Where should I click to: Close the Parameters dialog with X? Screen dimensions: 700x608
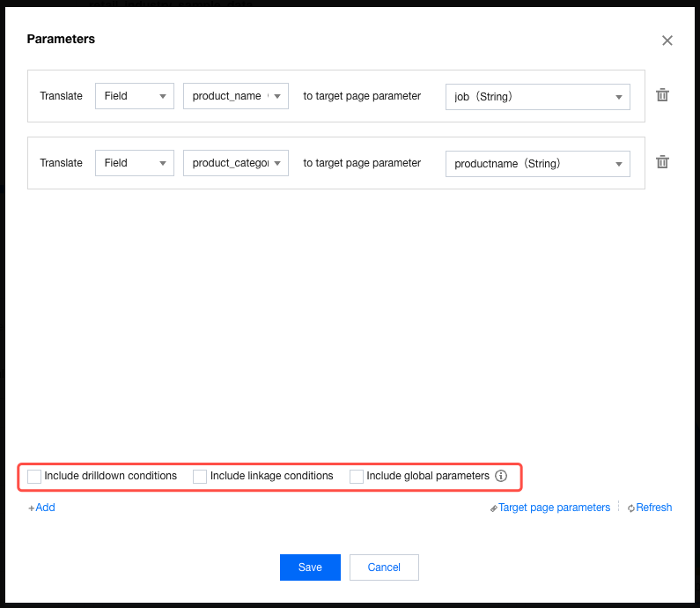point(667,41)
